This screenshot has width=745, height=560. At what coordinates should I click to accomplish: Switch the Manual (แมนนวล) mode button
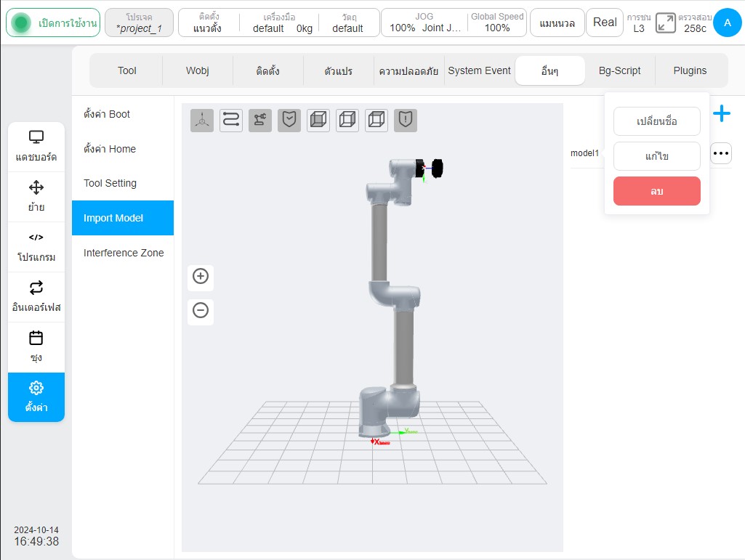coord(557,23)
